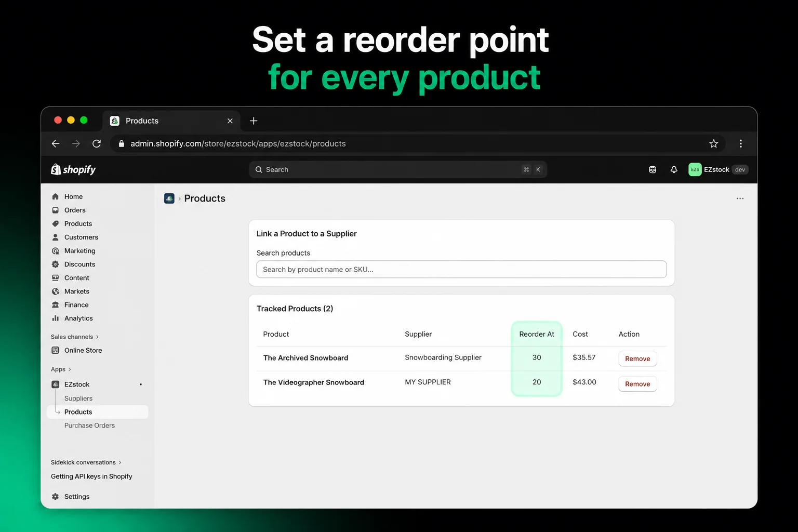The image size is (798, 532).
Task: Open the Shopify Products section under Orders
Action: click(78, 223)
